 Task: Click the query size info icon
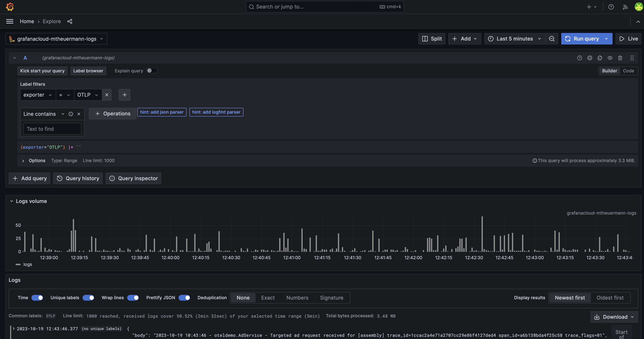(534, 160)
